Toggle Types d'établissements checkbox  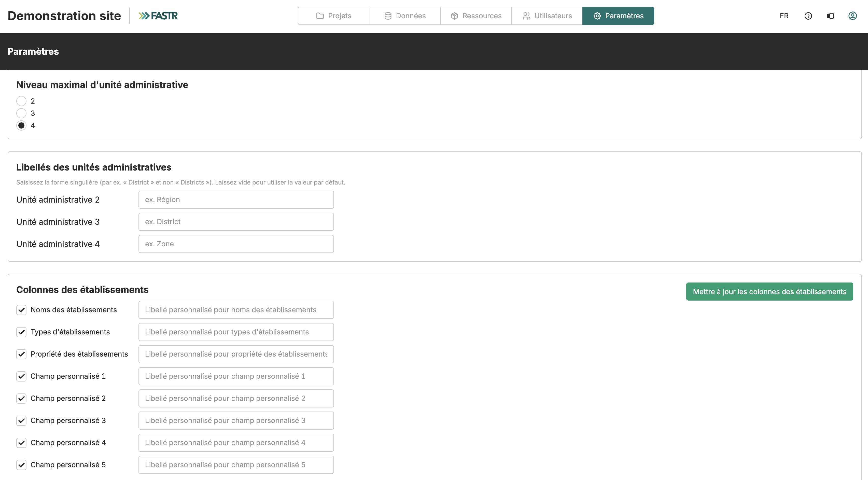coord(21,332)
